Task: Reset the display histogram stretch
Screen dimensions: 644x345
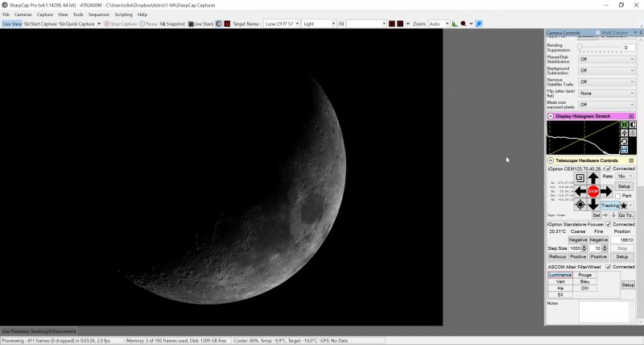Action: [625, 141]
